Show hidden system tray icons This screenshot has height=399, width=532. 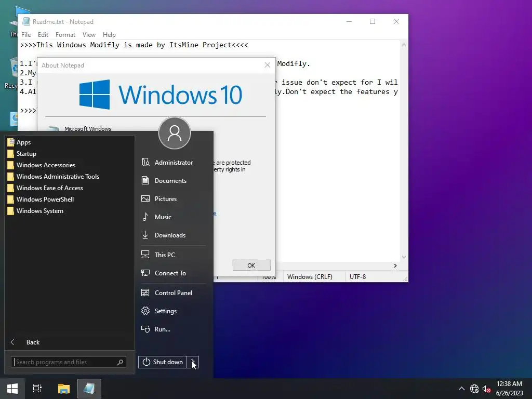point(461,389)
